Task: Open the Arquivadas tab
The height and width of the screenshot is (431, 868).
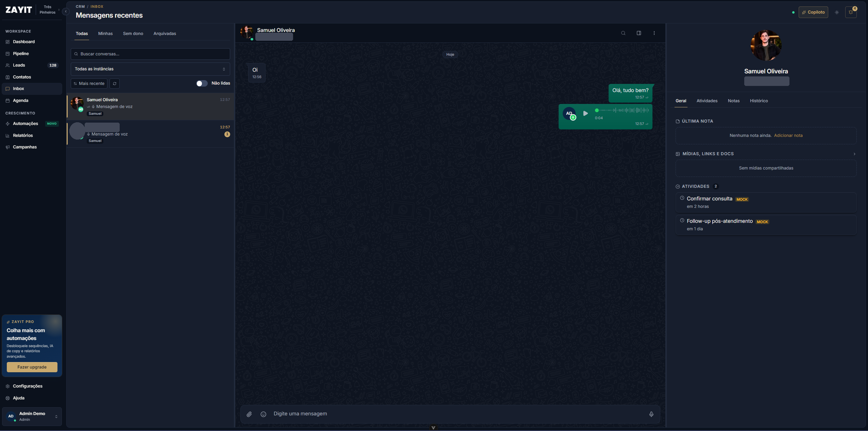Action: pyautogui.click(x=165, y=34)
